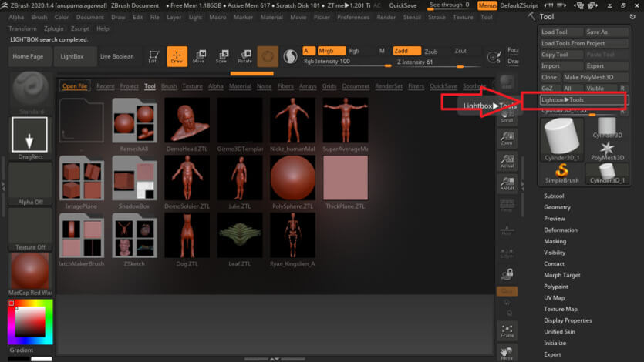Expand the Subtool section
Image resolution: width=644 pixels, height=362 pixels.
[x=554, y=196]
